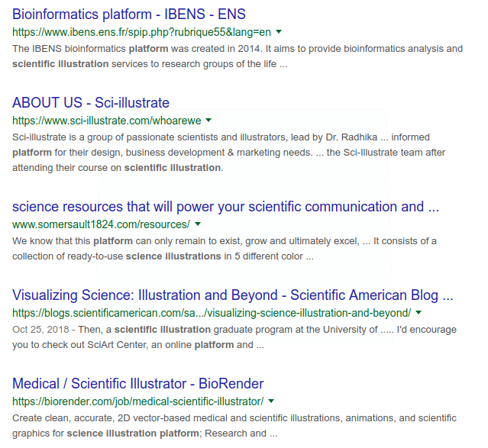This screenshot has height=448, width=488.
Task: Click the snippet starting 'We know that this platform'
Action: [225, 249]
